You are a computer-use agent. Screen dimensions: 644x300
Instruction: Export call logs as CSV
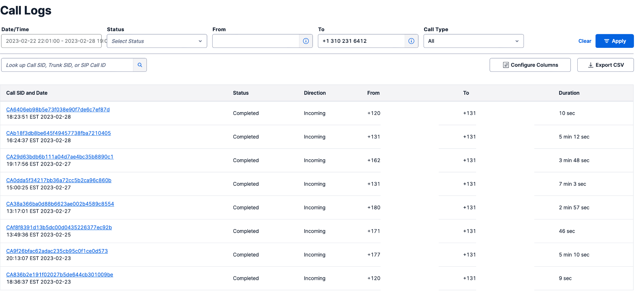click(x=605, y=65)
